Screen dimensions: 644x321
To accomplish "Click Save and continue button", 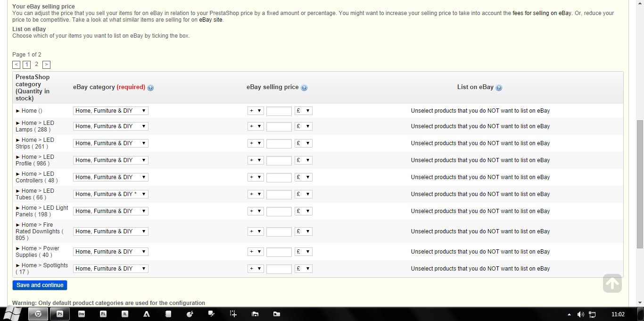I will tap(40, 285).
